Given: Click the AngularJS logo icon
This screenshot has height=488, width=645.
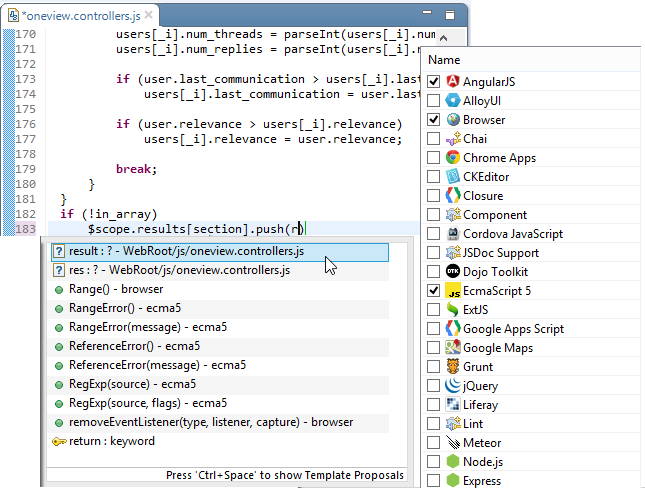Looking at the screenshot, I should (x=453, y=81).
